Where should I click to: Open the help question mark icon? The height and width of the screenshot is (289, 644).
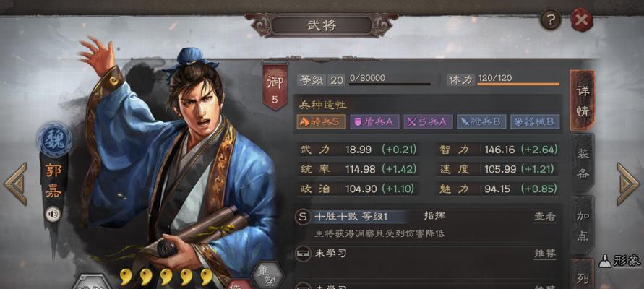pos(550,20)
